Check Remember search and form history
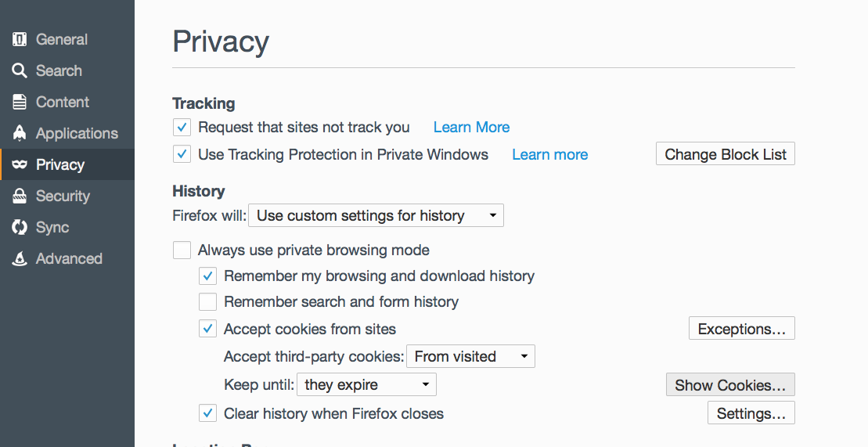Screen dimensions: 868x447 [207, 302]
